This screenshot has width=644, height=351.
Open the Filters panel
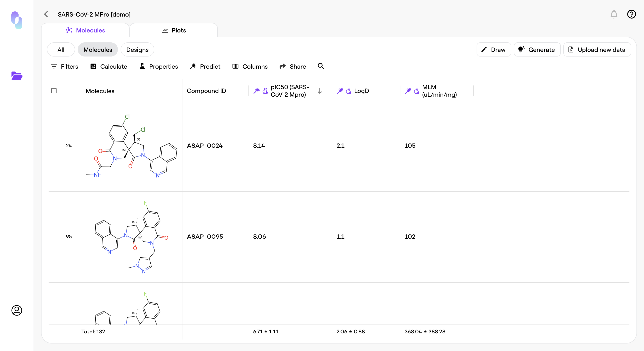pyautogui.click(x=64, y=66)
